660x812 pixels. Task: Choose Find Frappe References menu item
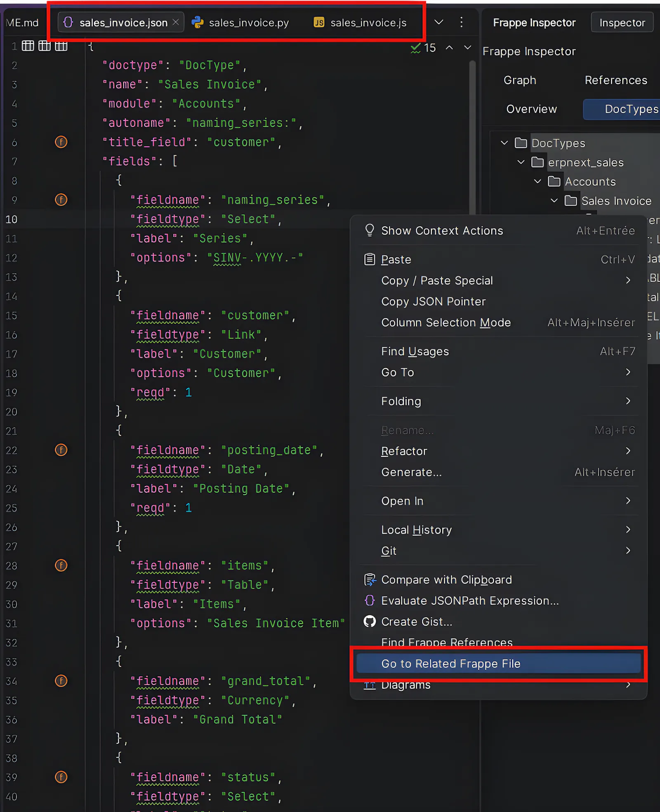click(498, 642)
